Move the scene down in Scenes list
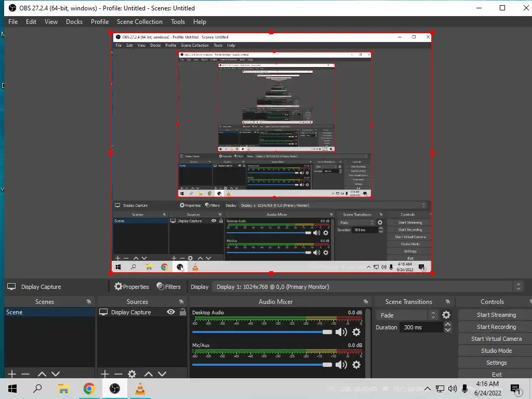Screen dimensions: 532x399 tap(56, 374)
